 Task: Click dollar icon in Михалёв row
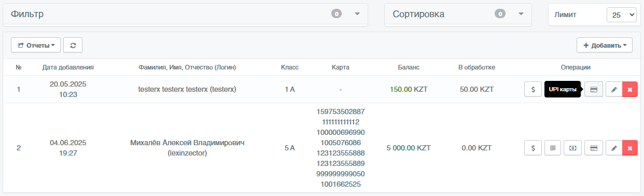point(533,148)
